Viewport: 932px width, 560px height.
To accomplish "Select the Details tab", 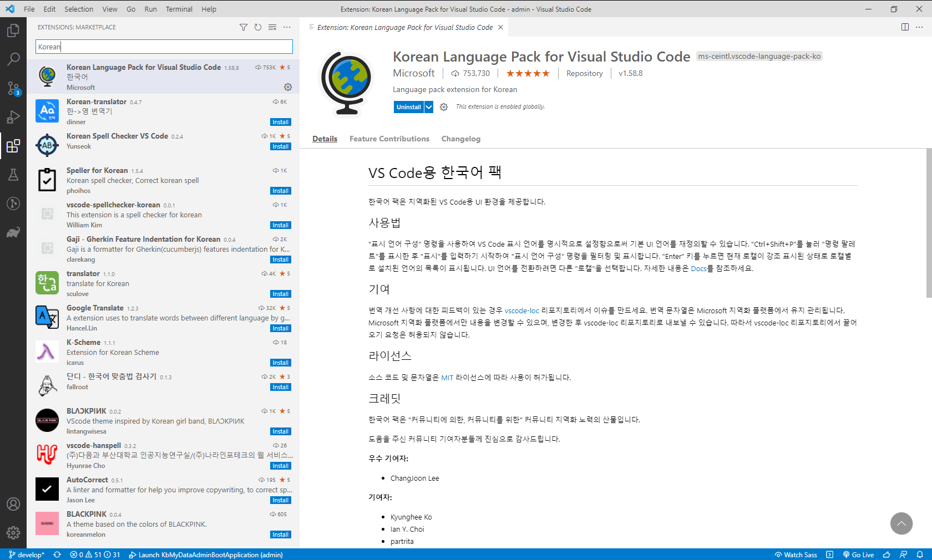I will point(325,139).
